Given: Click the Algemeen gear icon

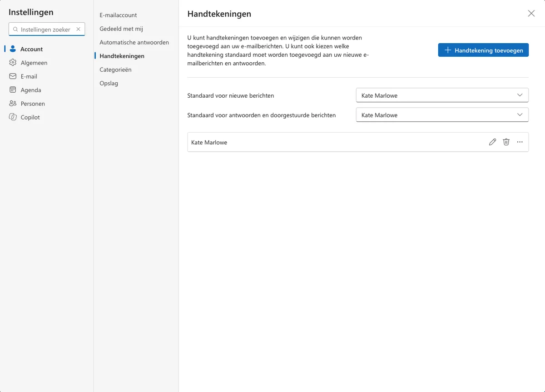Looking at the screenshot, I should pos(13,63).
